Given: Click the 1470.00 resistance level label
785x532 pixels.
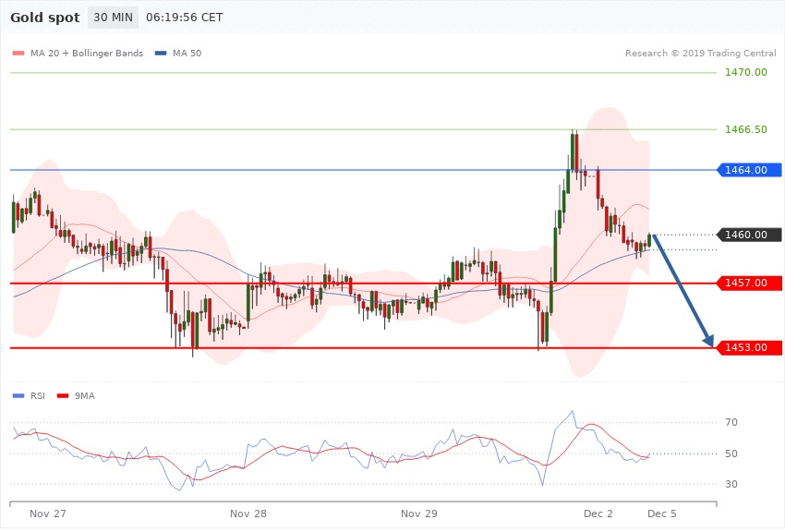Looking at the screenshot, I should pos(746,72).
